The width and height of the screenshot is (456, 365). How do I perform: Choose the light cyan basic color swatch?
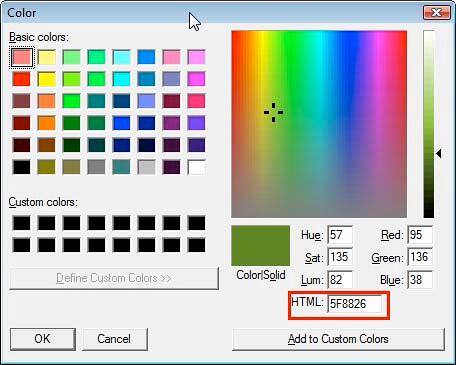point(121,57)
